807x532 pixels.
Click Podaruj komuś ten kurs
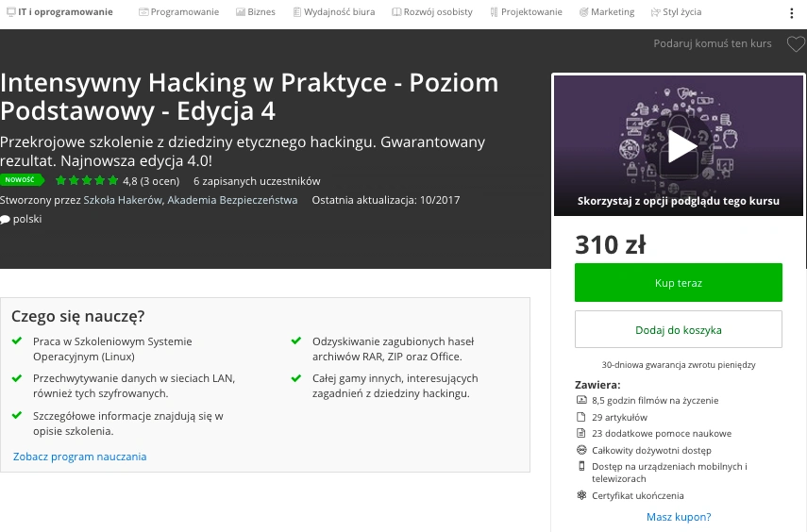pyautogui.click(x=713, y=43)
